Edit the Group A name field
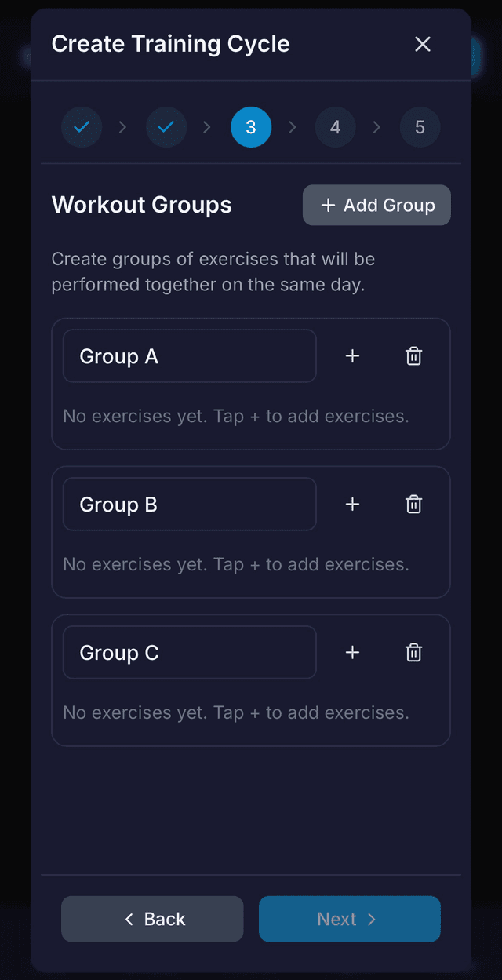Screen dimensions: 502x980 click(x=188, y=355)
